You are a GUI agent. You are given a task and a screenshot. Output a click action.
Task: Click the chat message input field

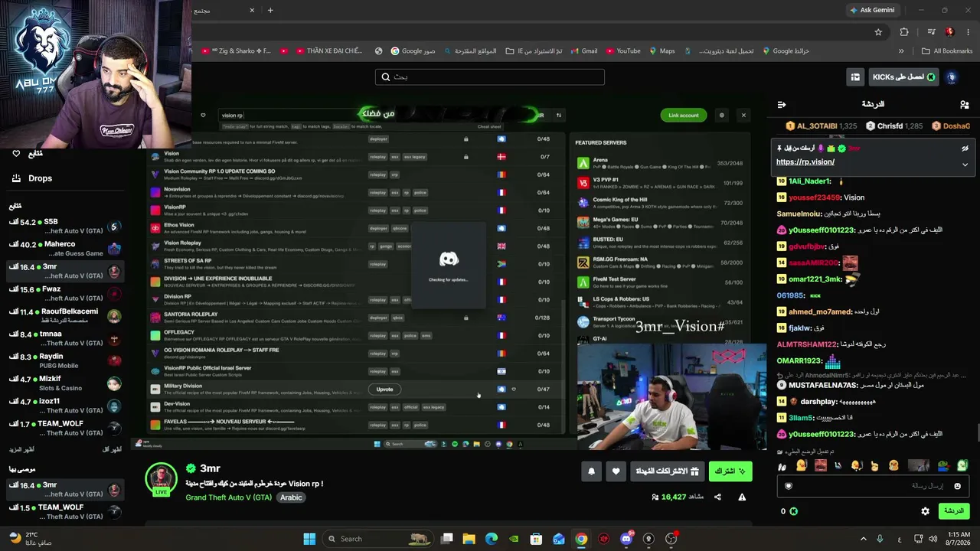(873, 486)
